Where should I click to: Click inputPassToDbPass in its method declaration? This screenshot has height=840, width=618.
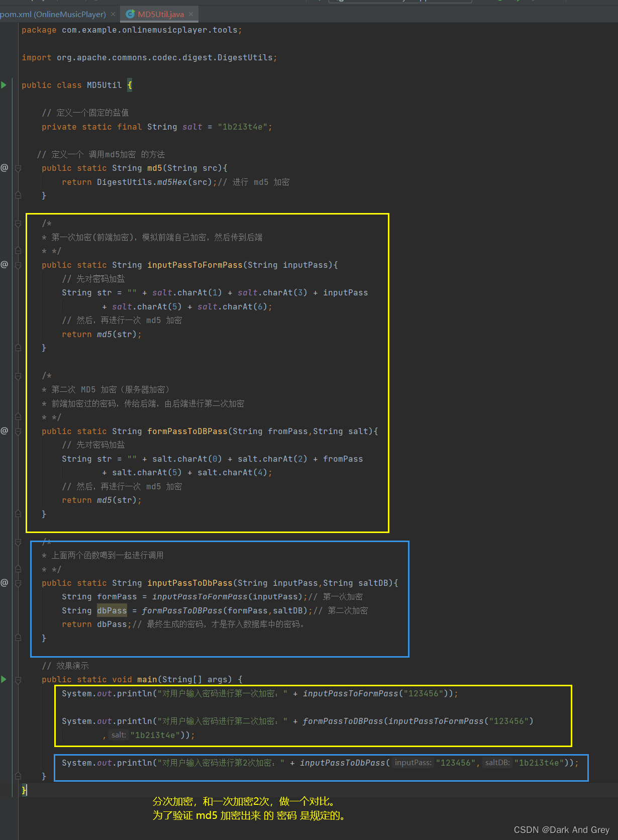pos(190,583)
